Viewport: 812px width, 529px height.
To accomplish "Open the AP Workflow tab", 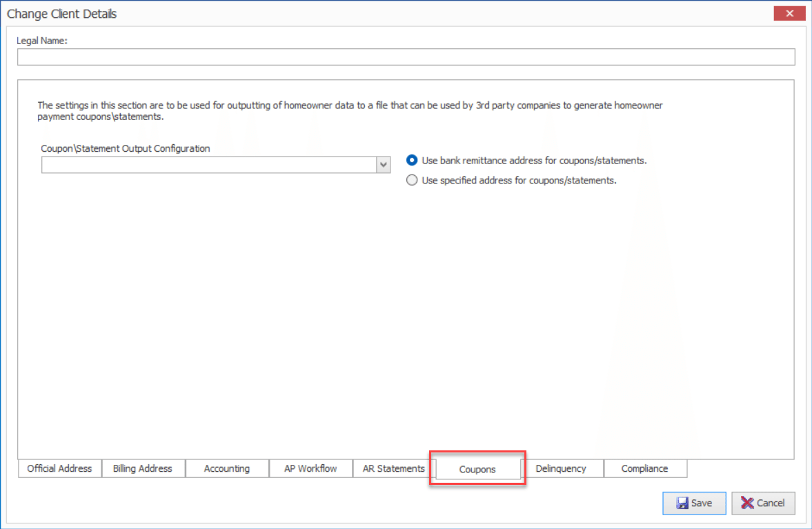I will (310, 468).
